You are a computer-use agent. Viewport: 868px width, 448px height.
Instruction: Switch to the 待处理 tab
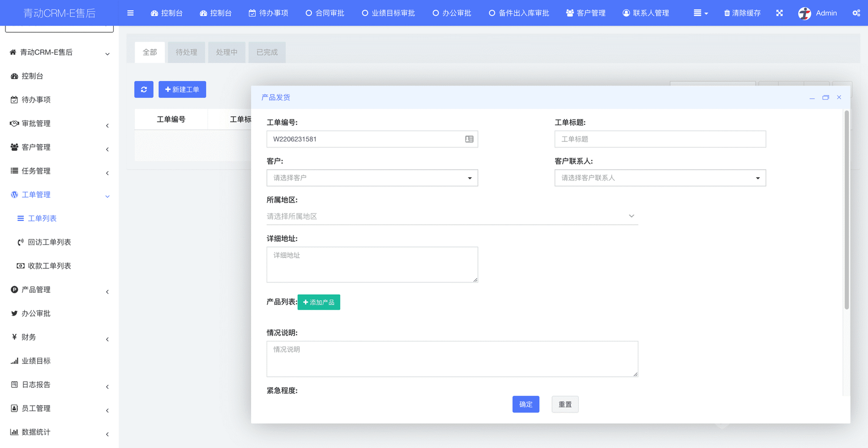point(186,52)
